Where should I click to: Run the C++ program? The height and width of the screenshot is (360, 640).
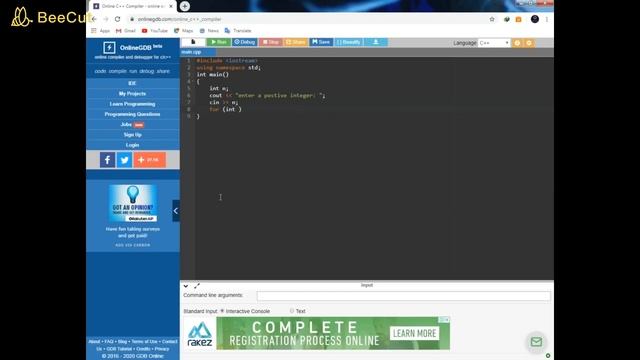pos(219,42)
